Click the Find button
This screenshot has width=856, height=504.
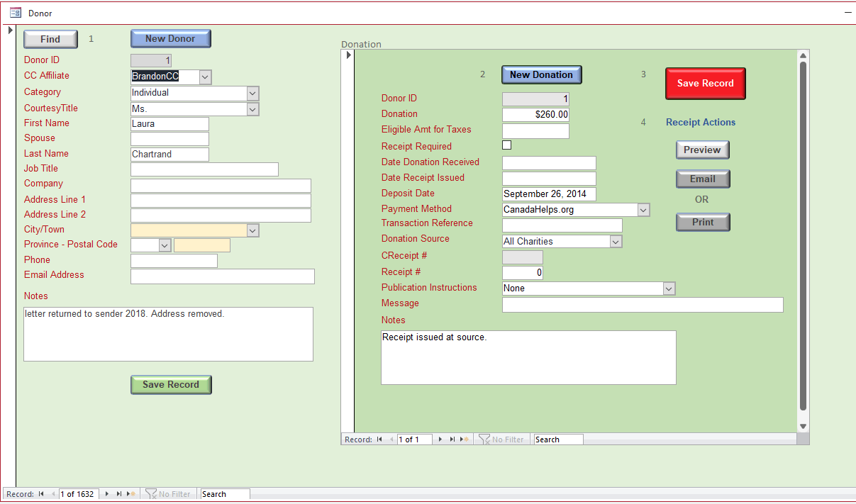(x=50, y=39)
